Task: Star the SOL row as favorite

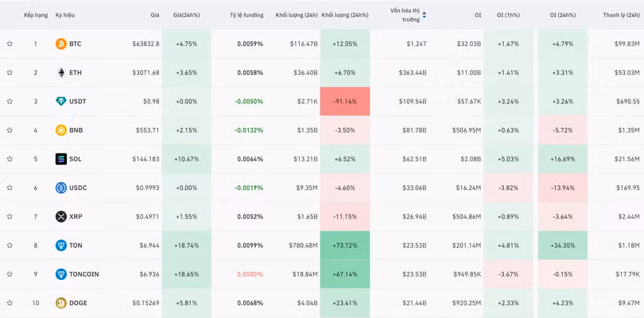Action: [x=10, y=159]
